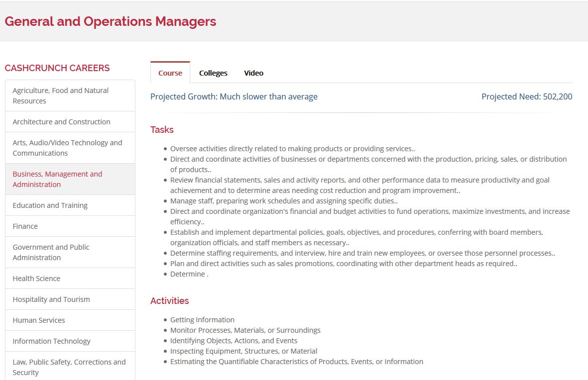Click activity 'Identifying Objects, Actions, and Events'
Screen dimensions: 588x380
point(234,341)
